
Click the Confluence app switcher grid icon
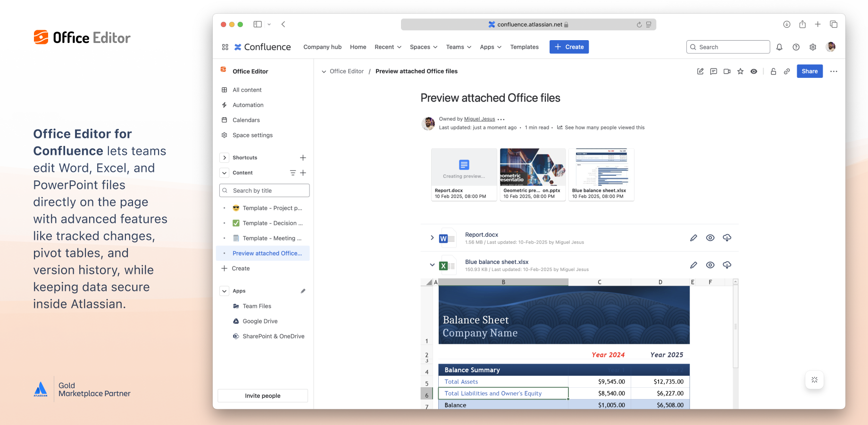point(225,47)
